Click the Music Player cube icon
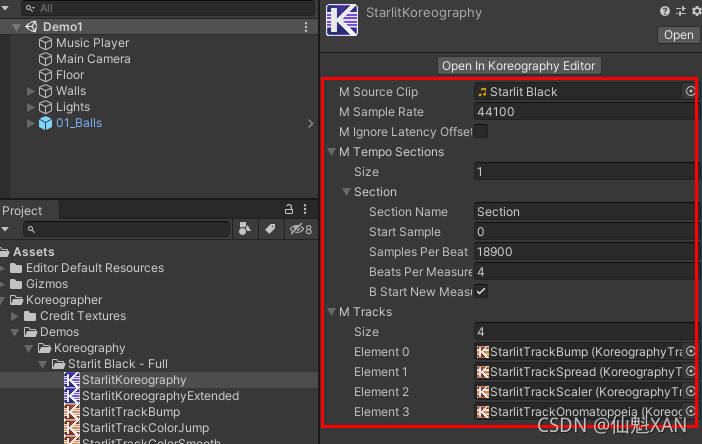 tap(45, 43)
